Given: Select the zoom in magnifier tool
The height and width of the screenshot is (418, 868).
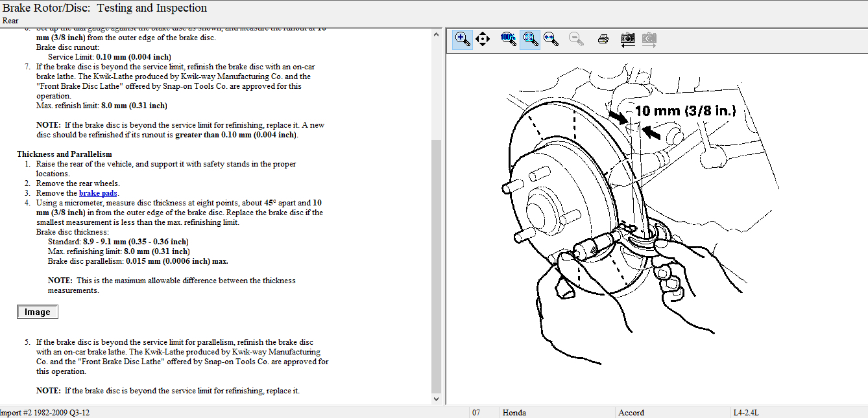Looking at the screenshot, I should [463, 40].
